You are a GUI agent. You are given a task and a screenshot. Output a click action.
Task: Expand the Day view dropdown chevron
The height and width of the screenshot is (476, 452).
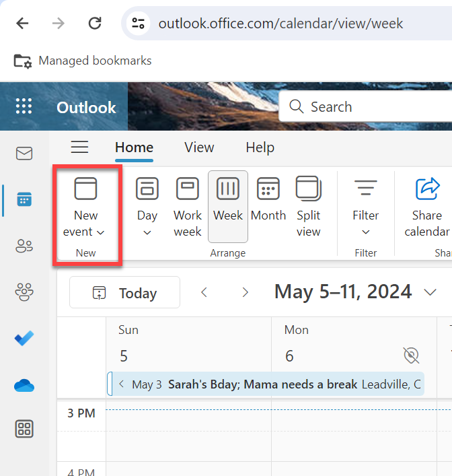pyautogui.click(x=147, y=233)
